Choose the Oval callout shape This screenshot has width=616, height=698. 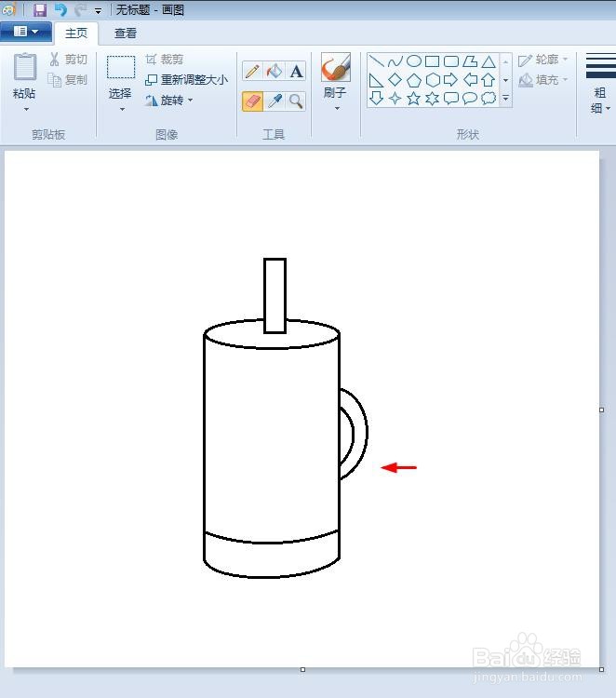coord(470,99)
